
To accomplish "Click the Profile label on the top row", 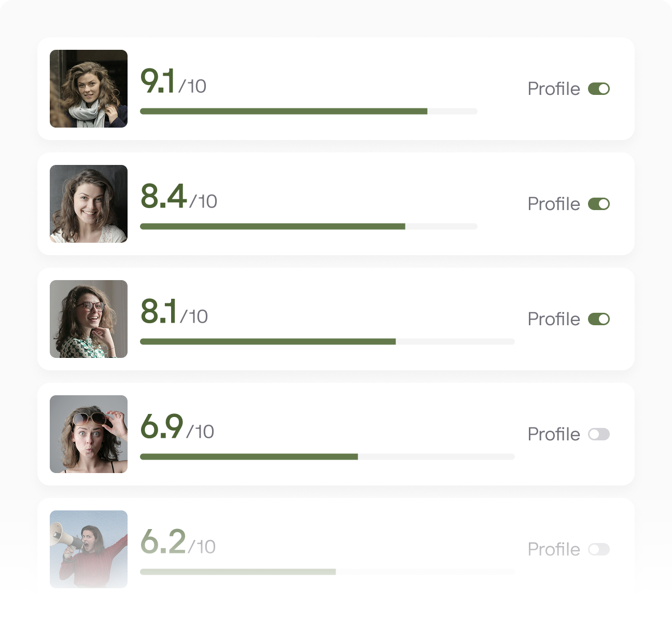I will (x=553, y=89).
